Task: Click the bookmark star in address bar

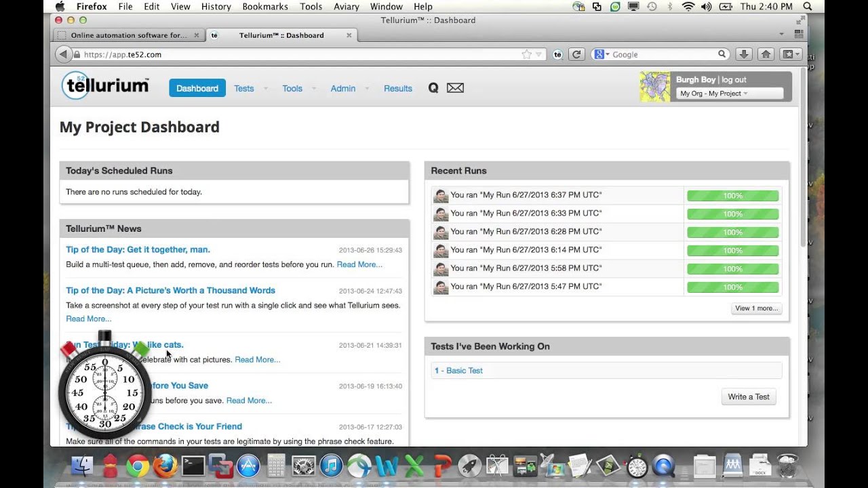Action: [x=526, y=54]
